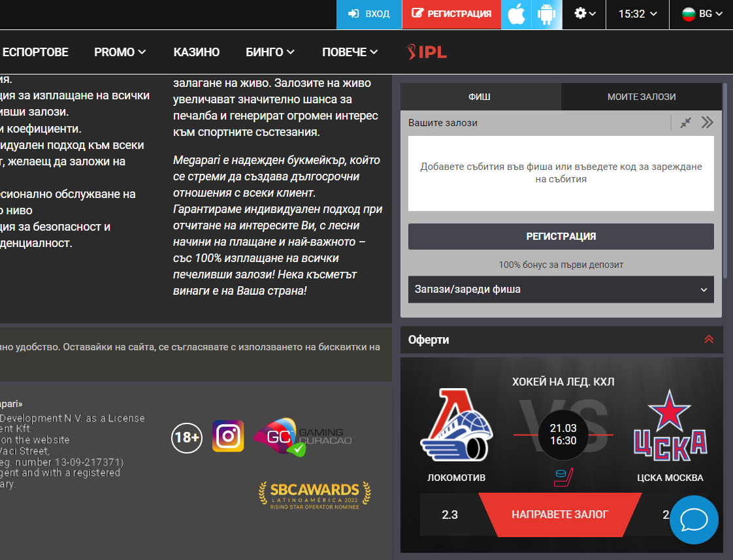The width and height of the screenshot is (733, 560).
Task: Click the 21.03 16:30 match time badge
Action: [x=563, y=435]
